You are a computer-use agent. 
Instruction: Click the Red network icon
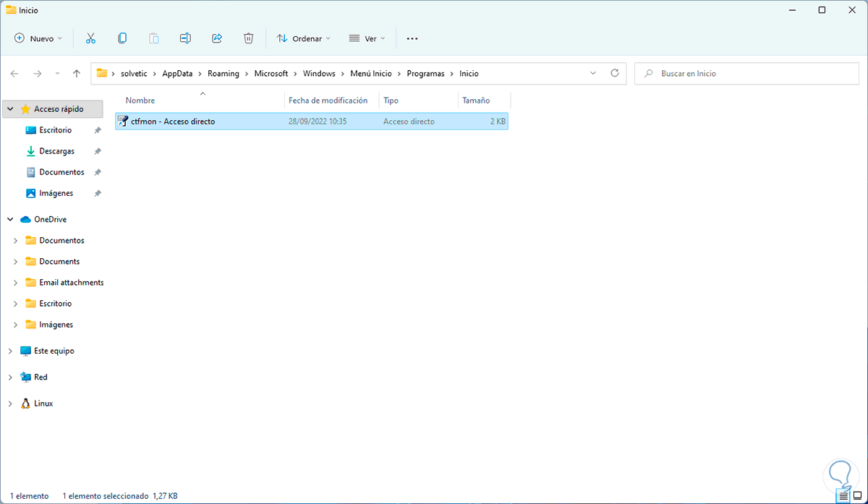click(25, 377)
